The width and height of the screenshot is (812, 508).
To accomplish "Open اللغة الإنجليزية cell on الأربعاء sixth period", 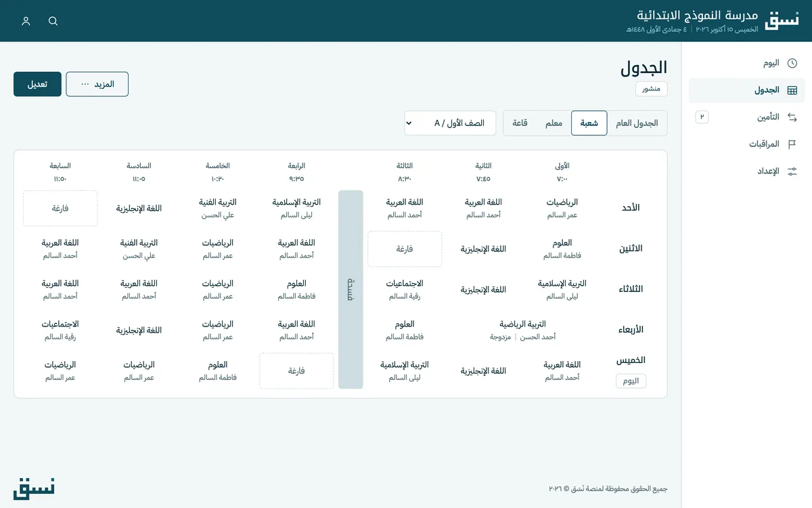I will [x=139, y=330].
